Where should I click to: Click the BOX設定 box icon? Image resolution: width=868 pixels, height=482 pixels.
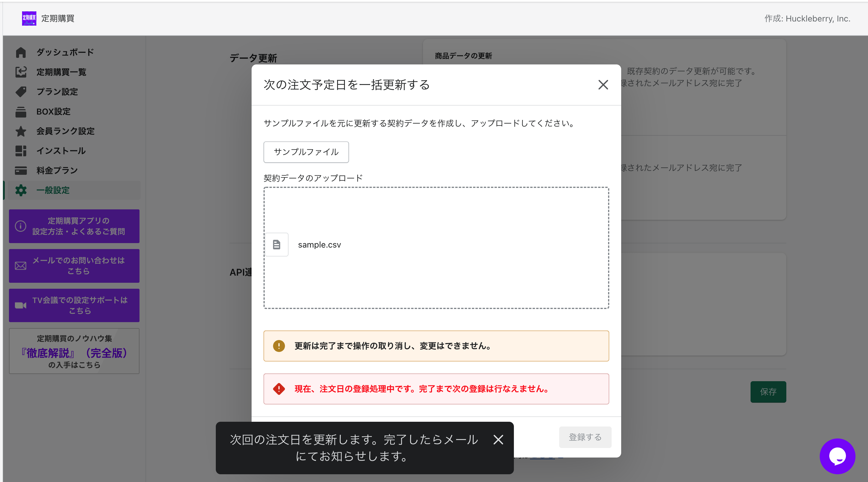[x=21, y=112]
